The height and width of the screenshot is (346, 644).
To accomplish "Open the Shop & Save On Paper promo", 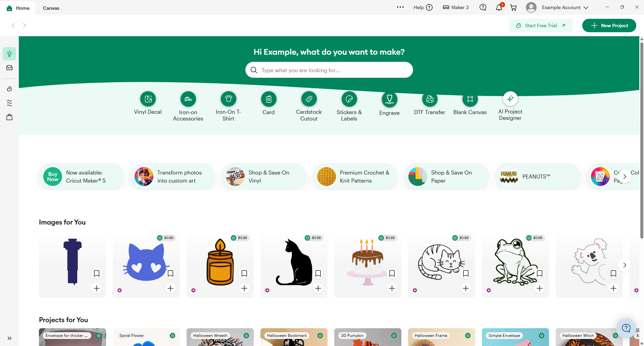I will coord(446,177).
